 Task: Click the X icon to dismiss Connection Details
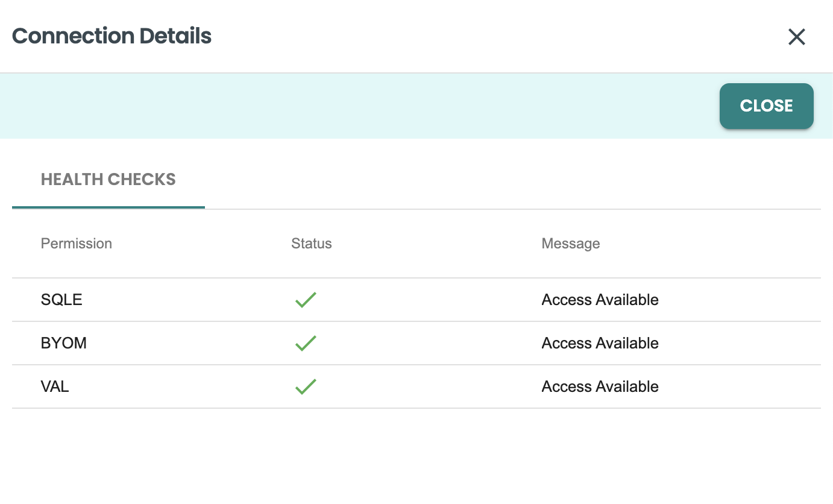[797, 37]
